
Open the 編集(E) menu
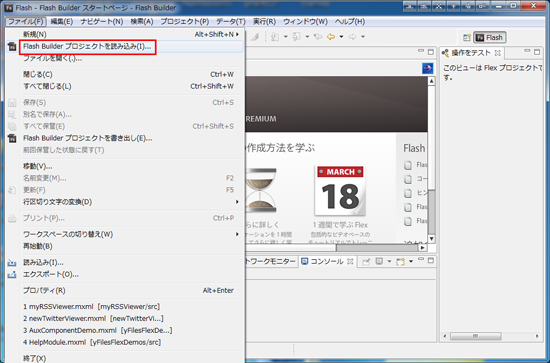pos(61,21)
